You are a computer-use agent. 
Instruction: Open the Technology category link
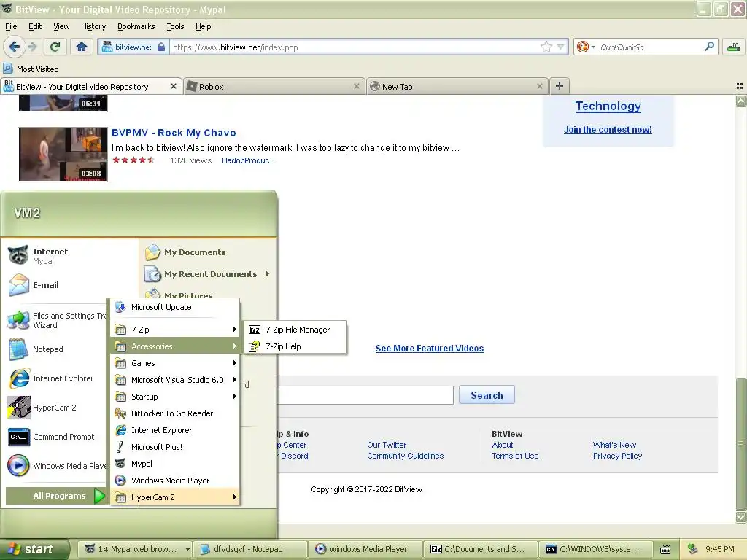(608, 106)
